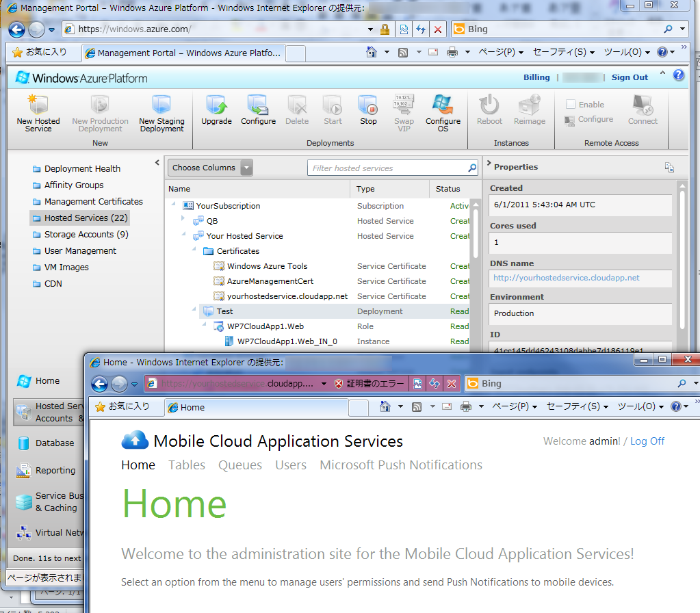
Task: Collapse the left navigation pane arrow
Action: [x=157, y=163]
